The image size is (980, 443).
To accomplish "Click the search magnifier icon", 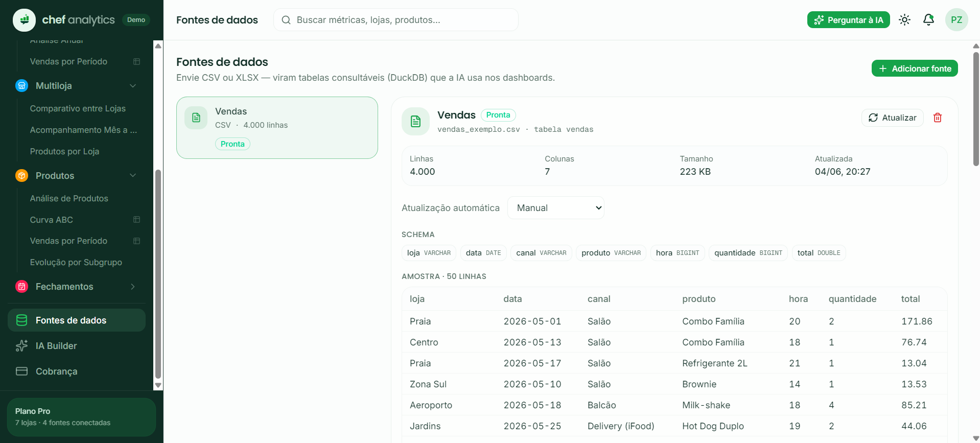I will coord(286,20).
